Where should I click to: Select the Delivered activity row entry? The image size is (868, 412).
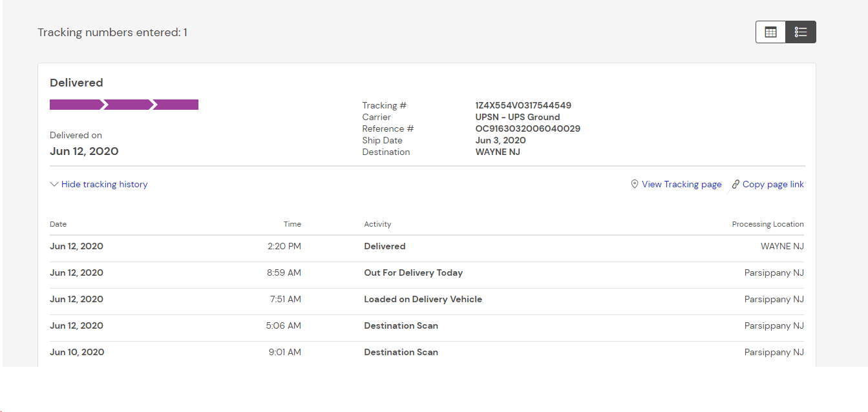click(x=385, y=246)
